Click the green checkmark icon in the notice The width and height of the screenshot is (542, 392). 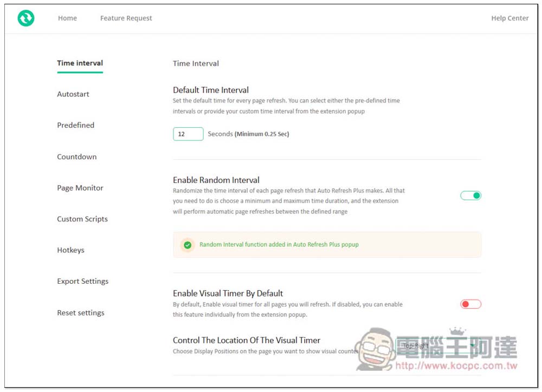pos(188,245)
